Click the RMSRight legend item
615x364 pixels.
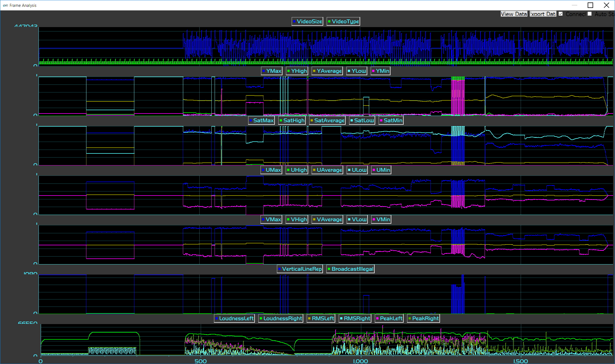coord(355,318)
